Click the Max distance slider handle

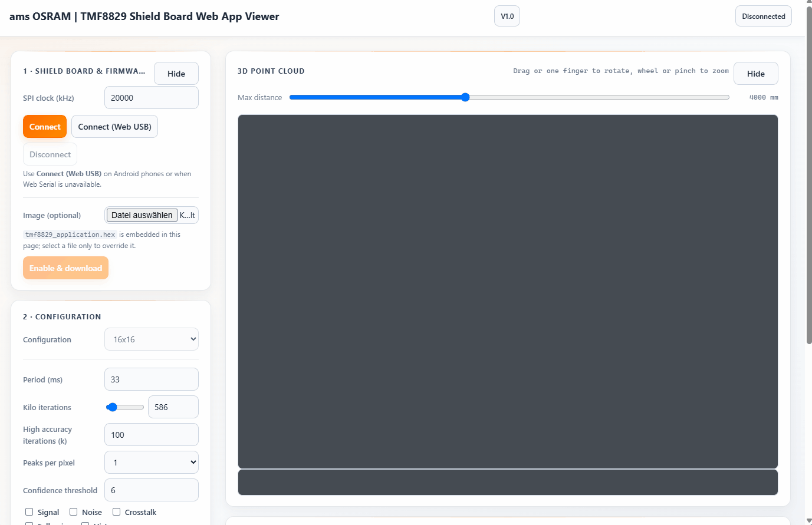465,97
